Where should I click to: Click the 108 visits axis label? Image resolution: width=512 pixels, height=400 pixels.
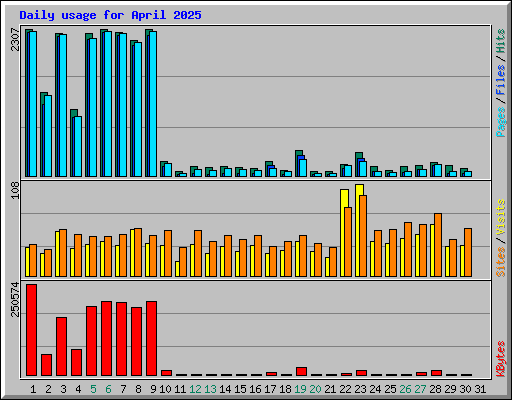tap(15, 191)
